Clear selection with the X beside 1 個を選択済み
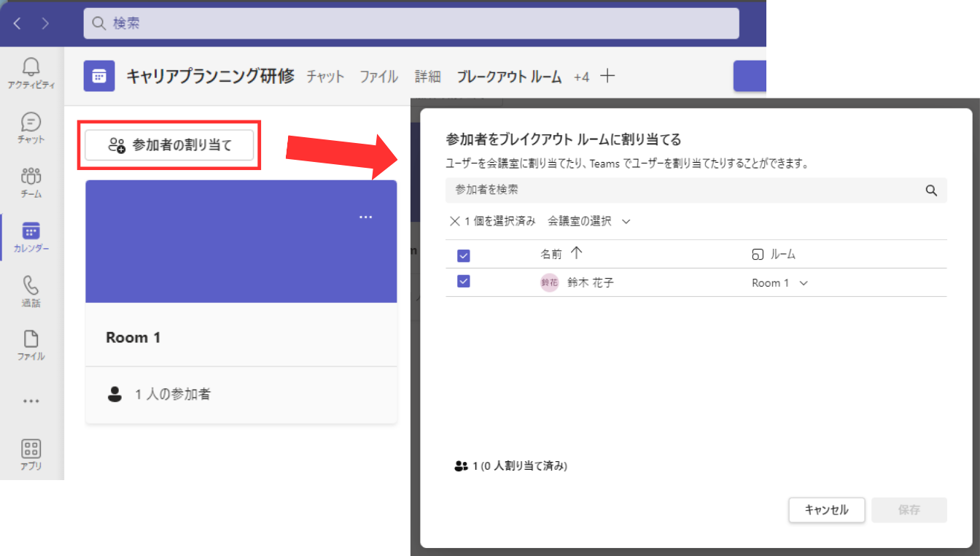Viewport: 980px width, 556px height. 455,221
